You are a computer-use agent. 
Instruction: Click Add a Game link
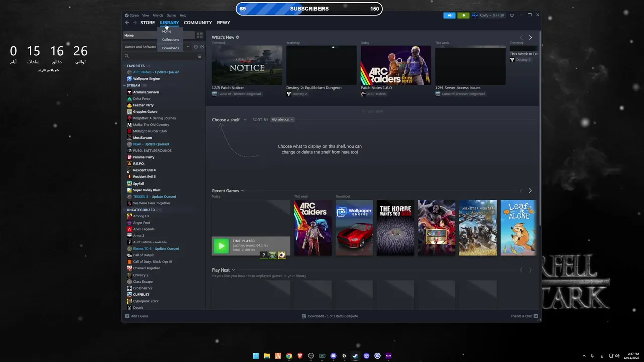pos(140,316)
